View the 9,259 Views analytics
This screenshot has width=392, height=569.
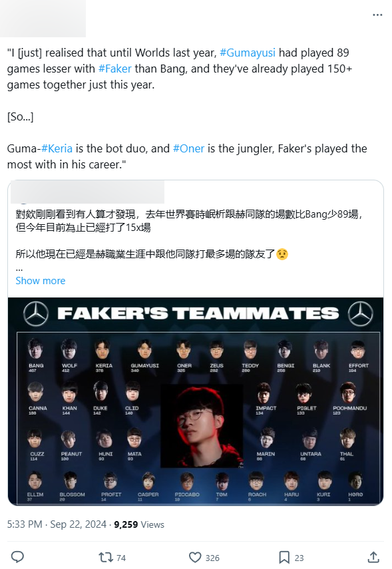click(139, 524)
